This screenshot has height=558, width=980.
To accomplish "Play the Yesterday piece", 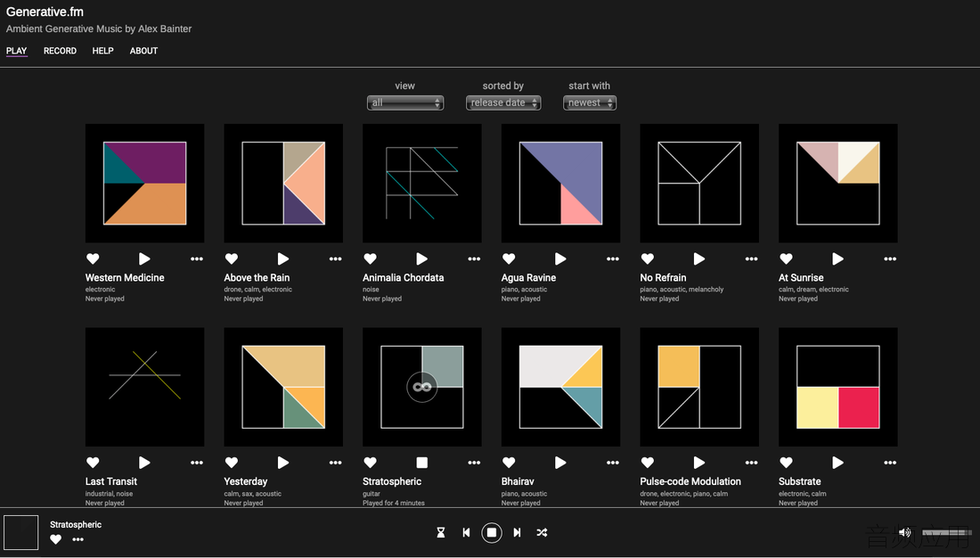I will [283, 463].
